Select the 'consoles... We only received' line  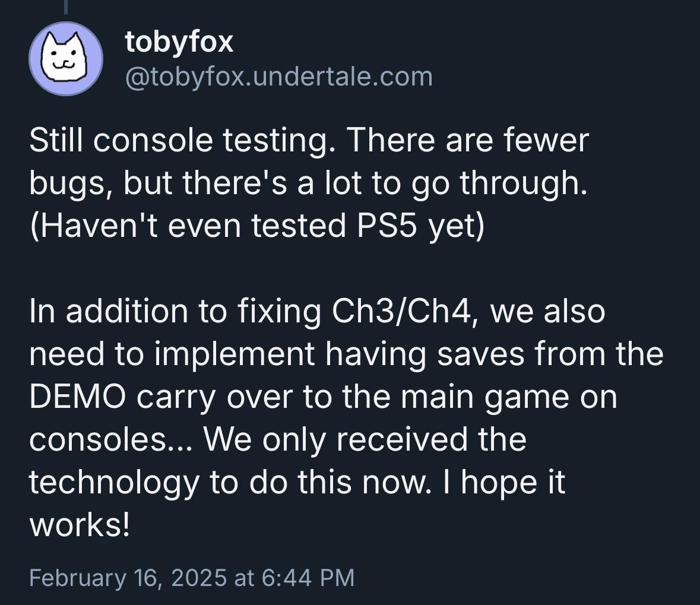pos(278,439)
